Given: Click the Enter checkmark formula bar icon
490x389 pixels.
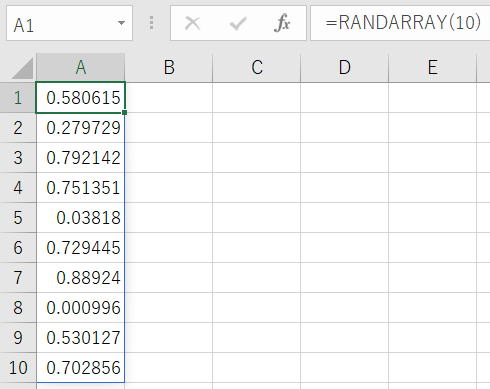Looking at the screenshot, I should click(238, 24).
